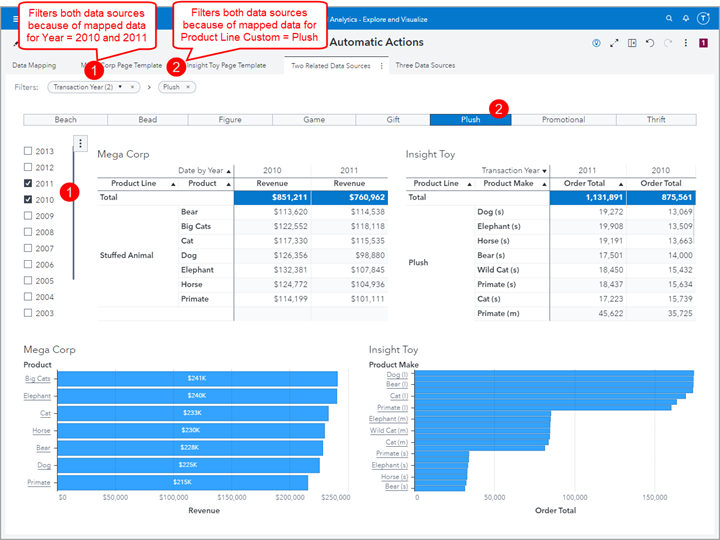Screen dimensions: 720x540
Task: Select the Bead product line button
Action: point(148,120)
